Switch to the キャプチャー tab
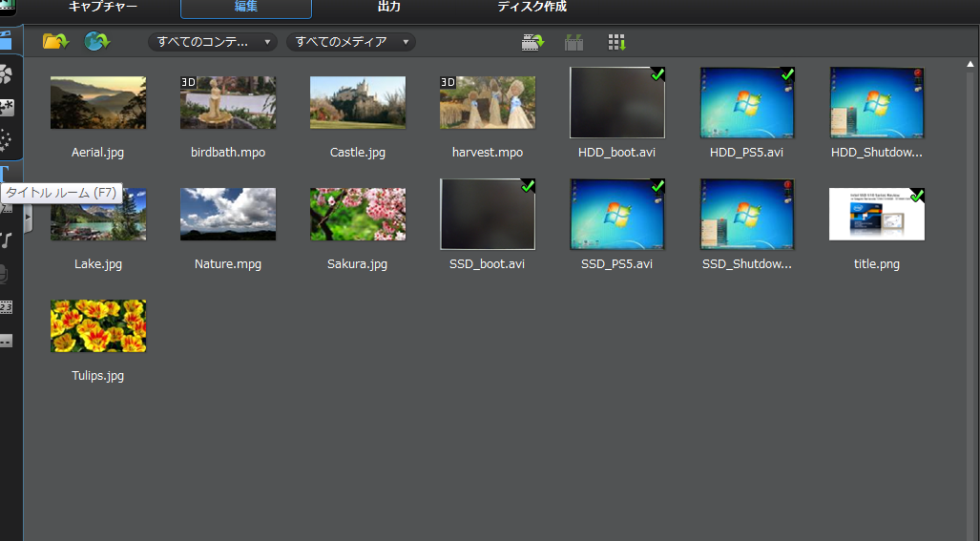 (102, 7)
